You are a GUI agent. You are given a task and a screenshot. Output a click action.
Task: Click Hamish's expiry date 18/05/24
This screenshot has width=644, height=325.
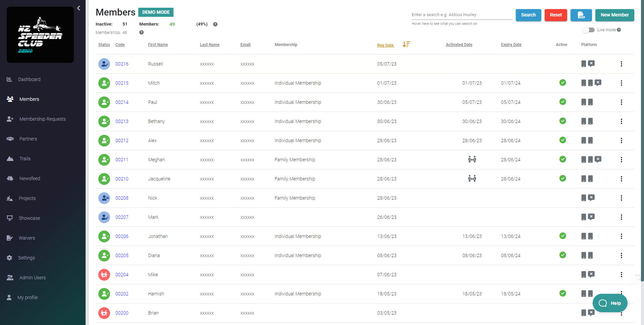coord(510,294)
